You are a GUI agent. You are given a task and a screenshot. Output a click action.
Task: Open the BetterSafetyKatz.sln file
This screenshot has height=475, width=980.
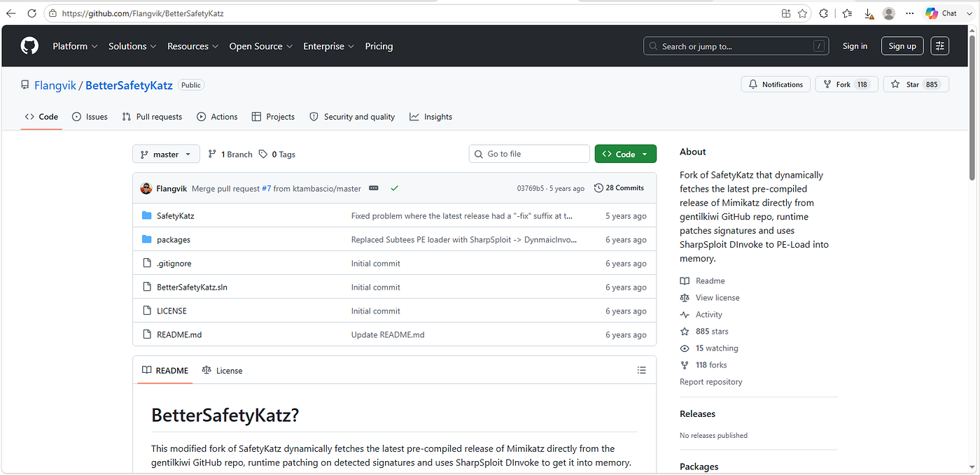coord(192,287)
